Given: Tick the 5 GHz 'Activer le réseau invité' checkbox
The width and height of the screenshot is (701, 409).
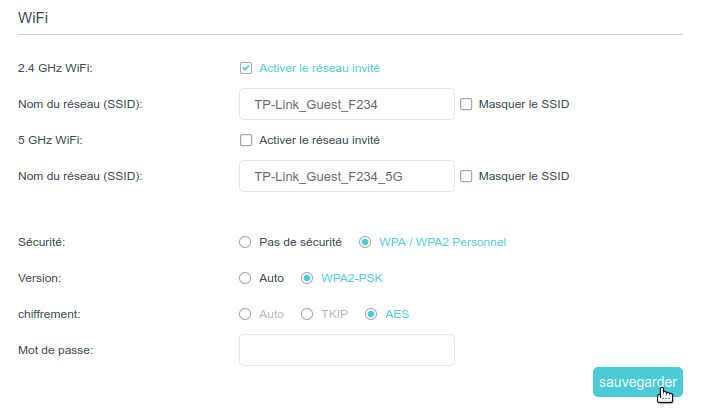Looking at the screenshot, I should tap(246, 140).
